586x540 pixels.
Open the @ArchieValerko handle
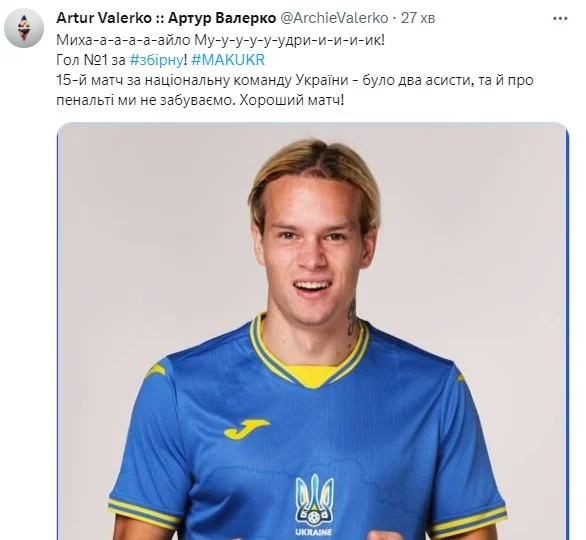point(334,18)
